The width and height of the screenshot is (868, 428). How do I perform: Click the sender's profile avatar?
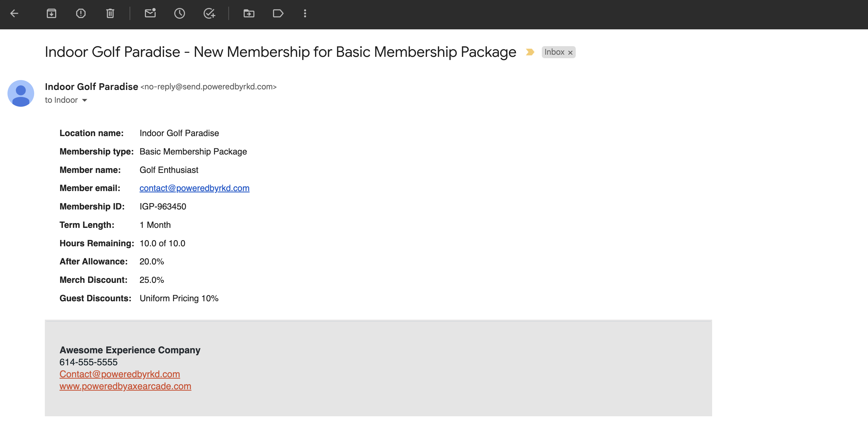(x=21, y=93)
